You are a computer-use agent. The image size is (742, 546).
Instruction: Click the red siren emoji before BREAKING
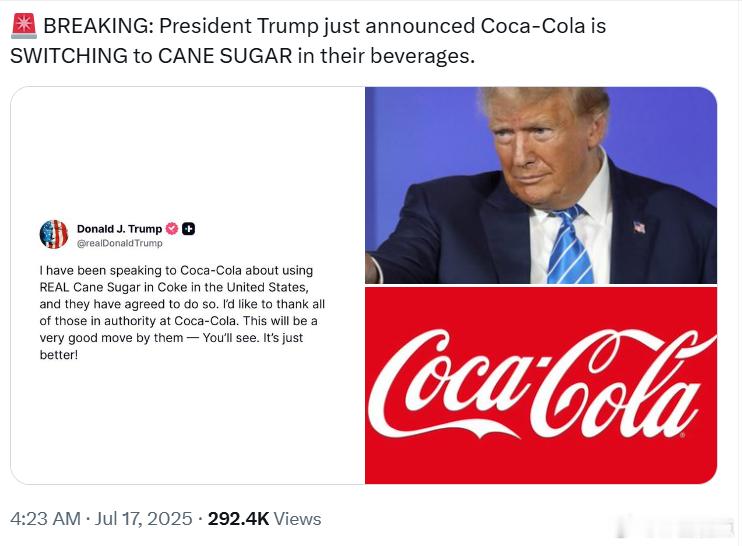(24, 26)
